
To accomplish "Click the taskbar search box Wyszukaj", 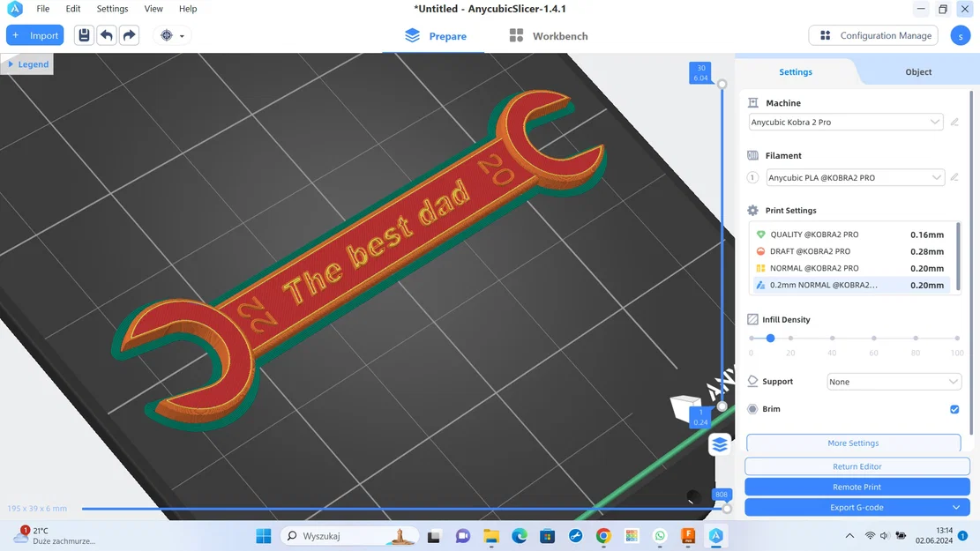I will (350, 536).
